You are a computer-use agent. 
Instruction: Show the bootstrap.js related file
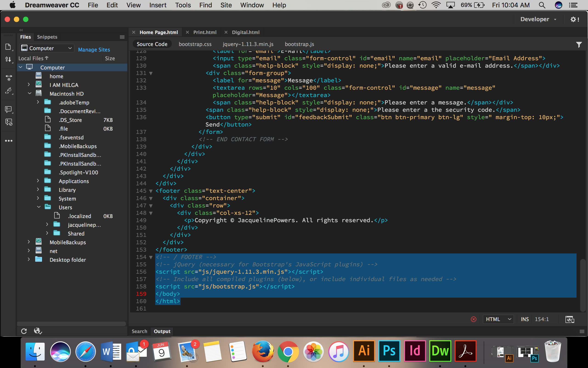pos(299,44)
